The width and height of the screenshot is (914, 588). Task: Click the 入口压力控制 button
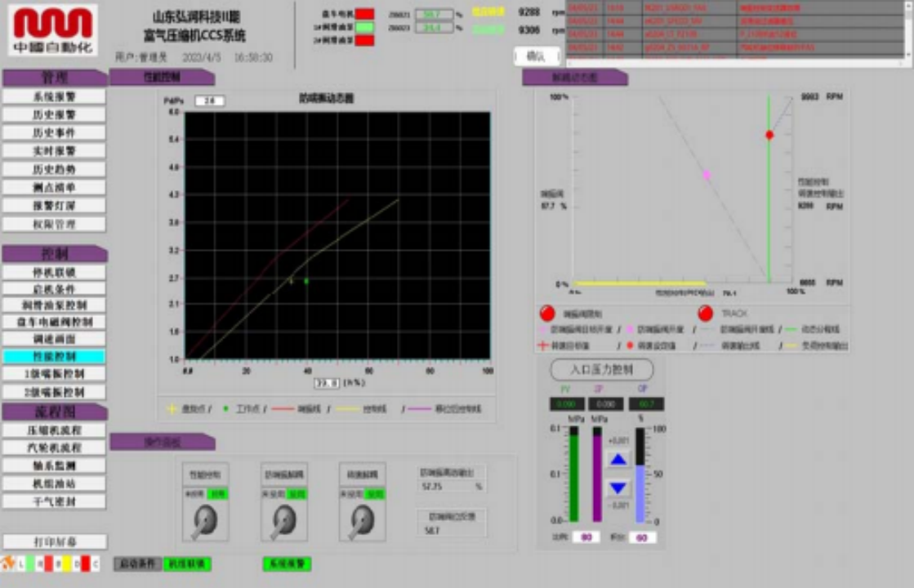point(602,370)
